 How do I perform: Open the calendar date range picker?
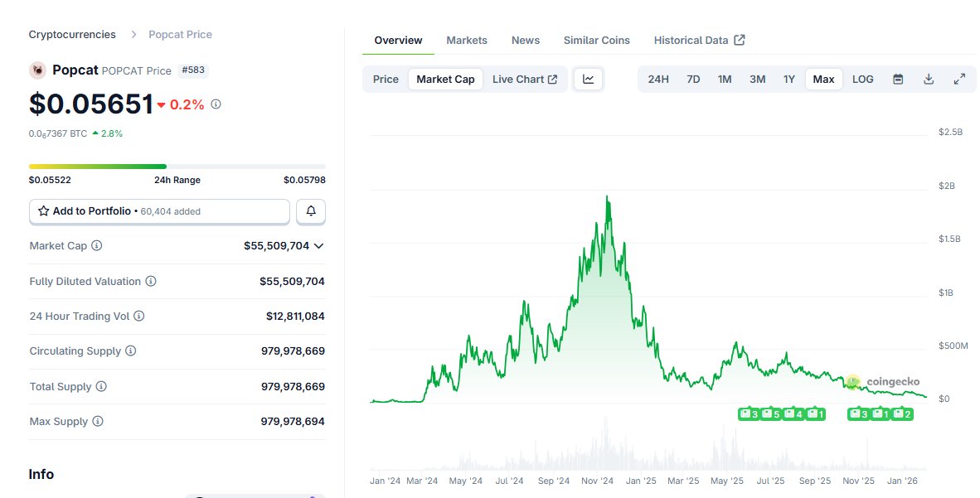(898, 80)
